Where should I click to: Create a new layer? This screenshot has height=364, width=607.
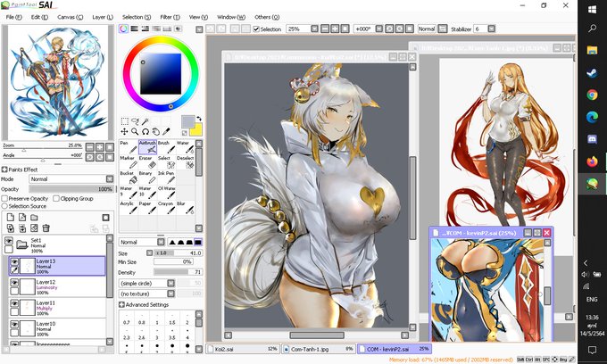tap(11, 218)
